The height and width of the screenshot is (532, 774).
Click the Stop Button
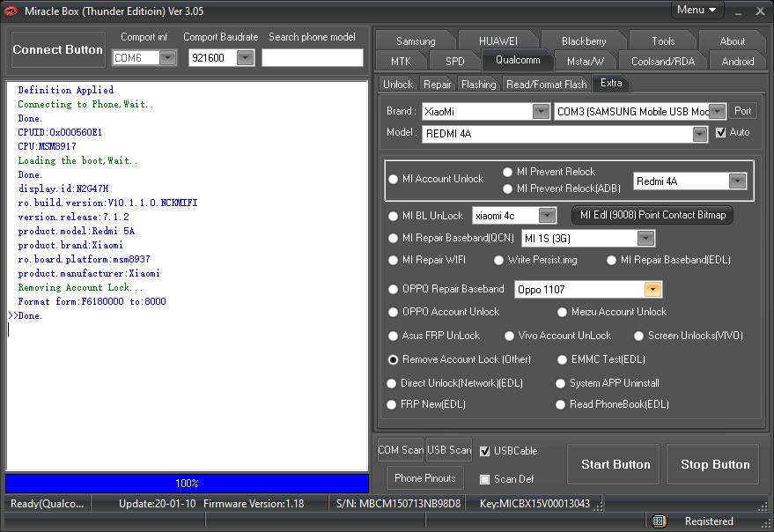712,464
